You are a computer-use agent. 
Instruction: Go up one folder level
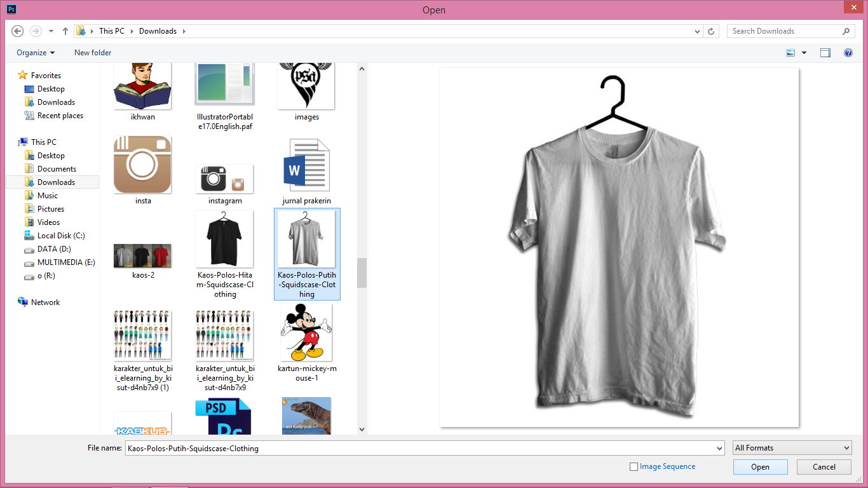65,30
